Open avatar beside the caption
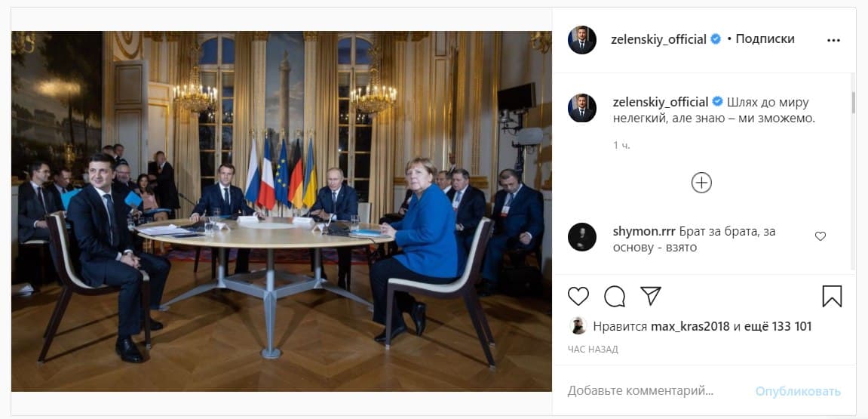868x419 pixels. coord(581,108)
